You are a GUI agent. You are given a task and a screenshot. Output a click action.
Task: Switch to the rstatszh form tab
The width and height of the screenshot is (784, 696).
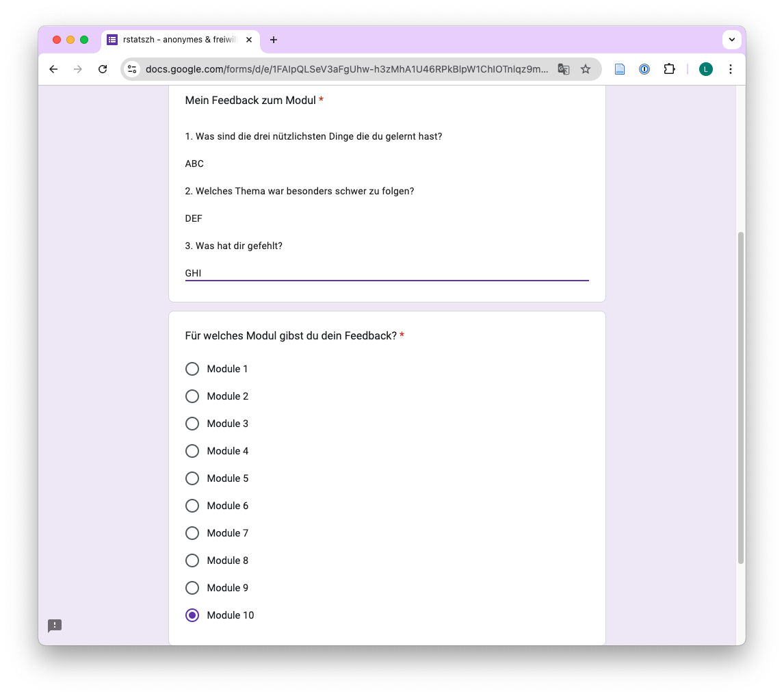(x=178, y=40)
